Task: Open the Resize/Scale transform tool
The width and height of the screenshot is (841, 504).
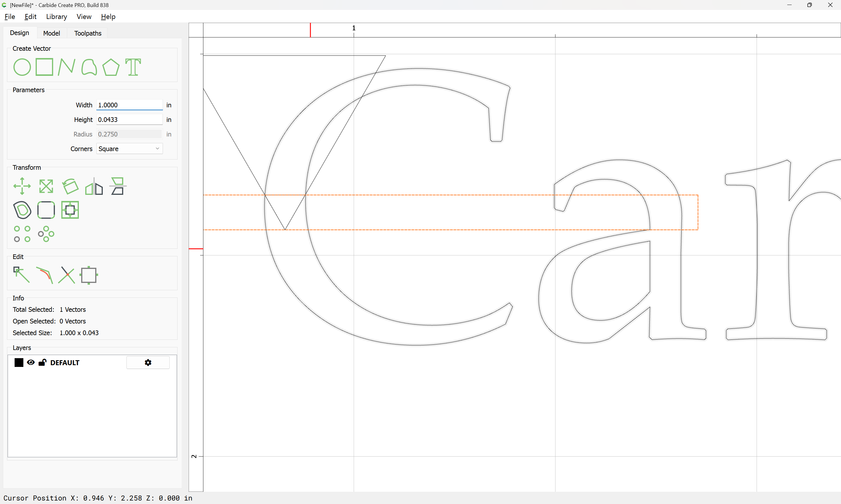Action: click(x=46, y=186)
